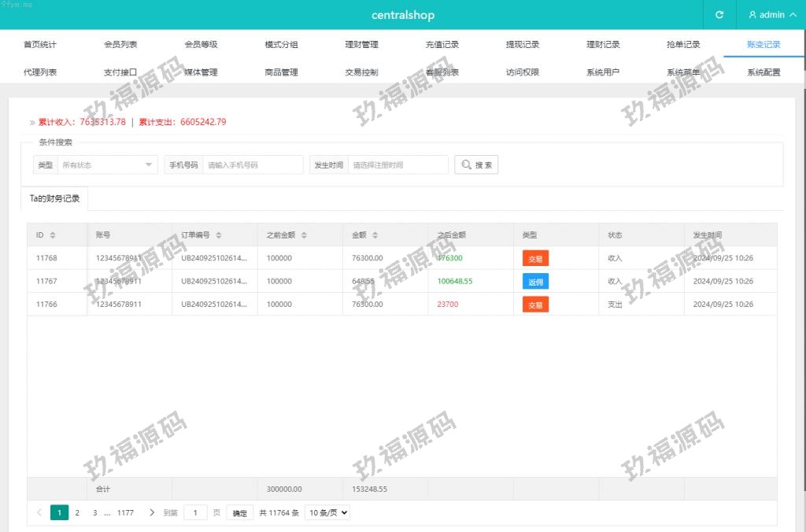The image size is (806, 532).
Task: Switch to the 会员列表 tab
Action: 120,45
